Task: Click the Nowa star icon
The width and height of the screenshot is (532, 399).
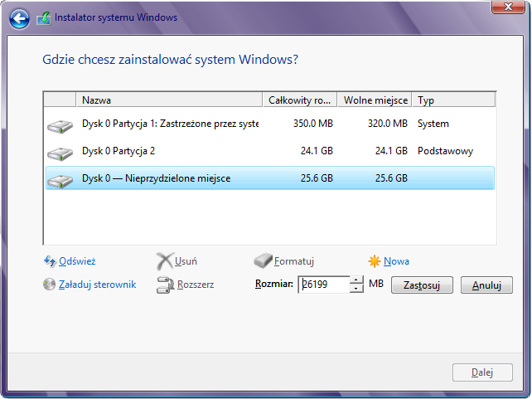Action: tap(375, 261)
